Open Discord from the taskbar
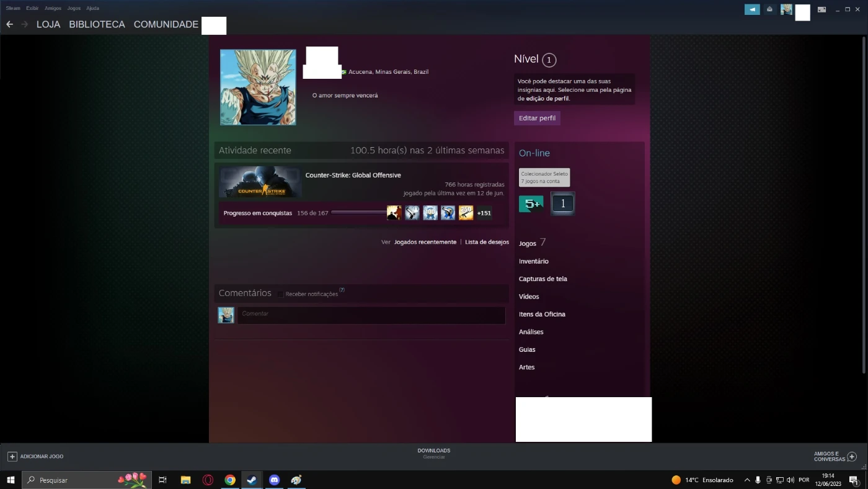The height and width of the screenshot is (489, 868). click(273, 480)
